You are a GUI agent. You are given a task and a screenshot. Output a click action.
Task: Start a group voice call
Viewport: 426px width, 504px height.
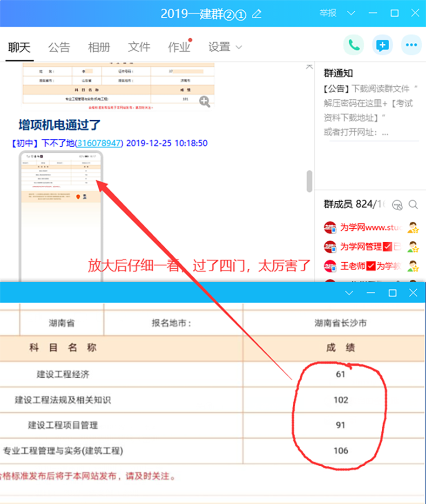353,45
